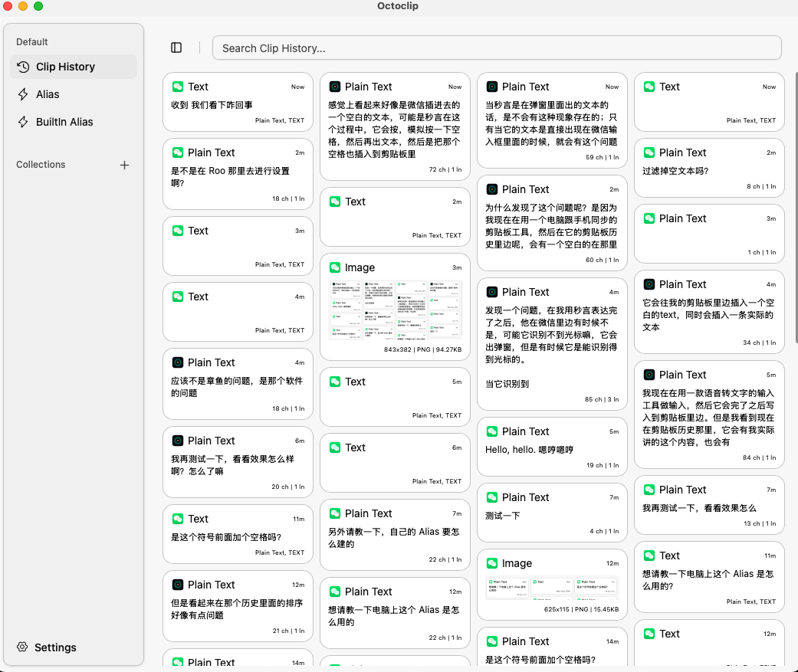Click the Settings gear icon
The width and height of the screenshot is (798, 672).
coord(22,647)
